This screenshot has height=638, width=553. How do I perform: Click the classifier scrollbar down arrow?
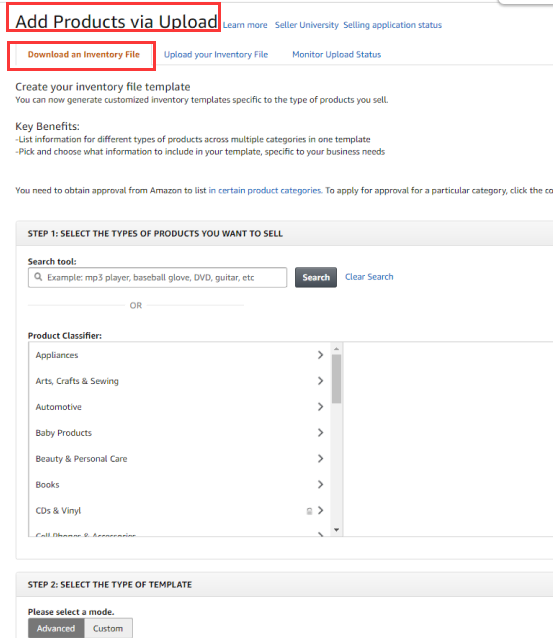click(x=336, y=530)
